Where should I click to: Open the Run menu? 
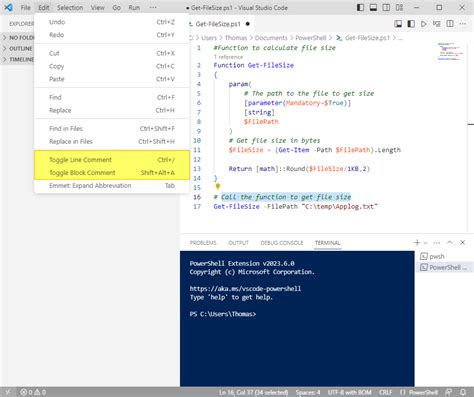(x=134, y=7)
